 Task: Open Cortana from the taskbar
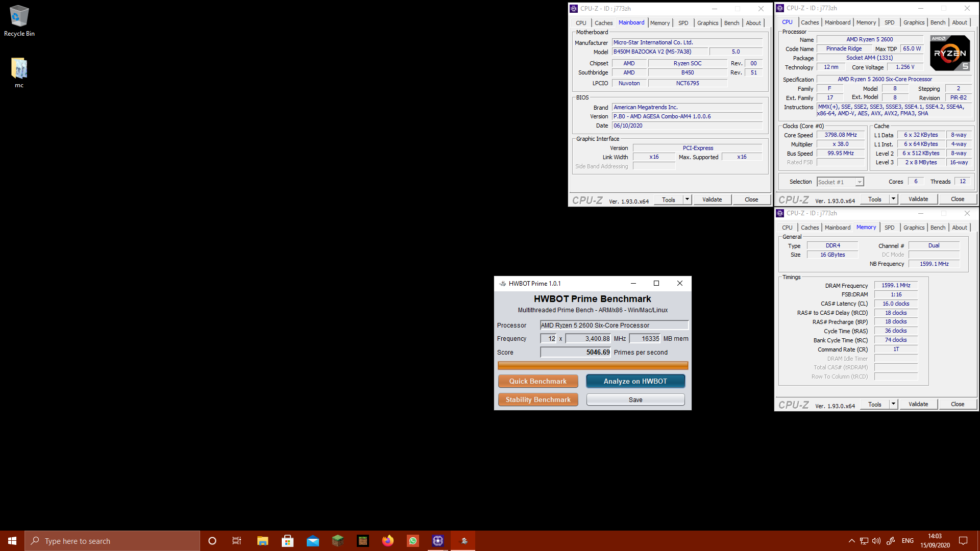tap(212, 541)
